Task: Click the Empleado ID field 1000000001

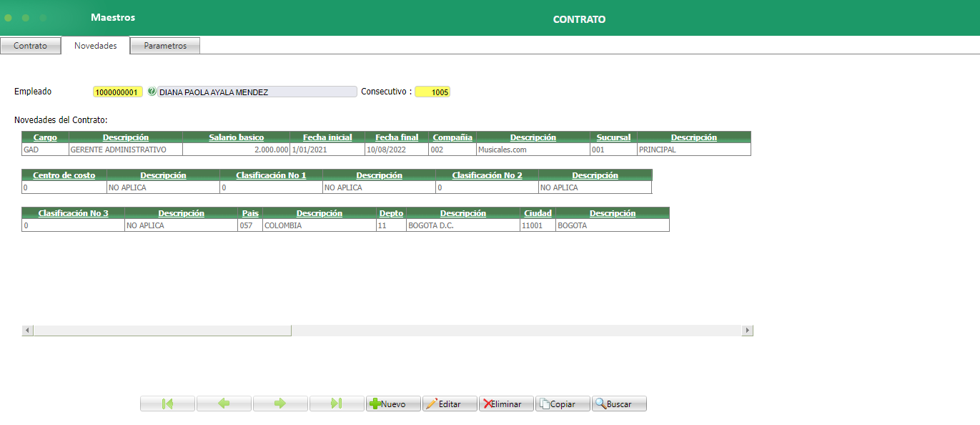Action: coord(118,92)
